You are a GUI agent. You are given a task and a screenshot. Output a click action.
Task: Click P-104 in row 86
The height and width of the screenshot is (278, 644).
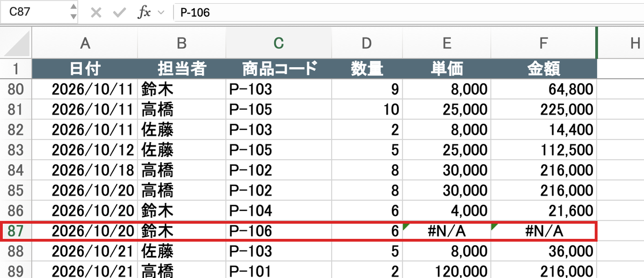(278, 210)
